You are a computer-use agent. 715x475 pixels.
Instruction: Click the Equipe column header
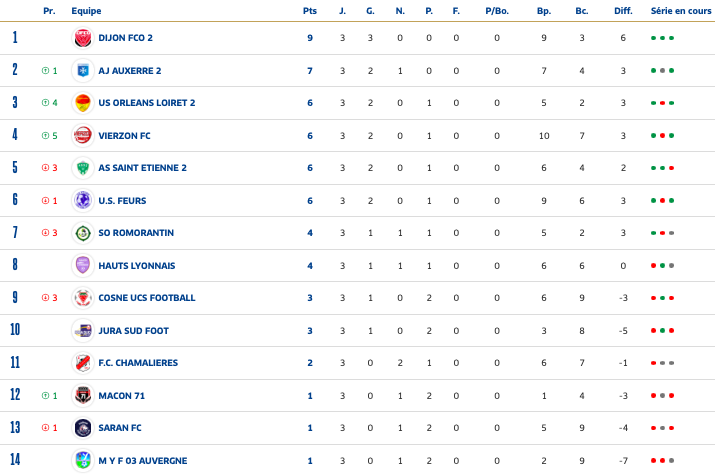click(86, 11)
